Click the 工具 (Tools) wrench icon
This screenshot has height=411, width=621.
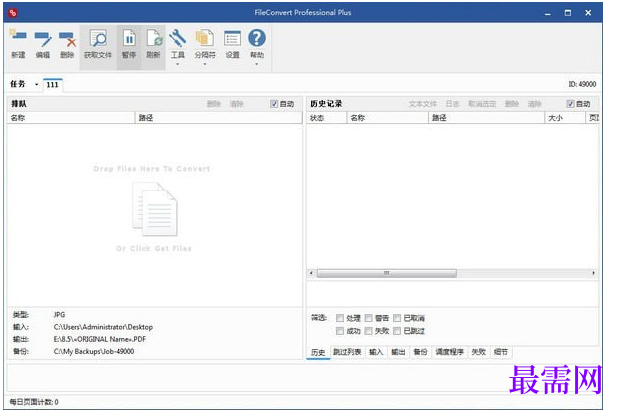click(x=177, y=39)
